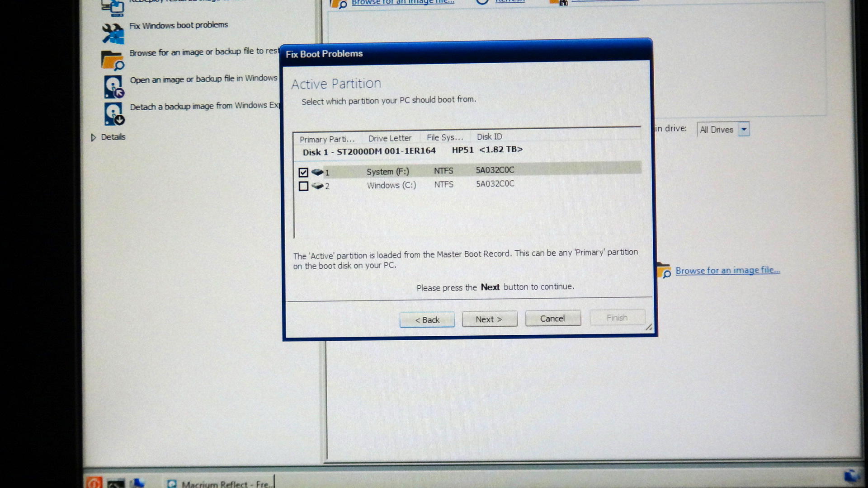Select Detach a backup image from Windows Explorer
The height and width of the screenshot is (488, 868).
point(204,106)
